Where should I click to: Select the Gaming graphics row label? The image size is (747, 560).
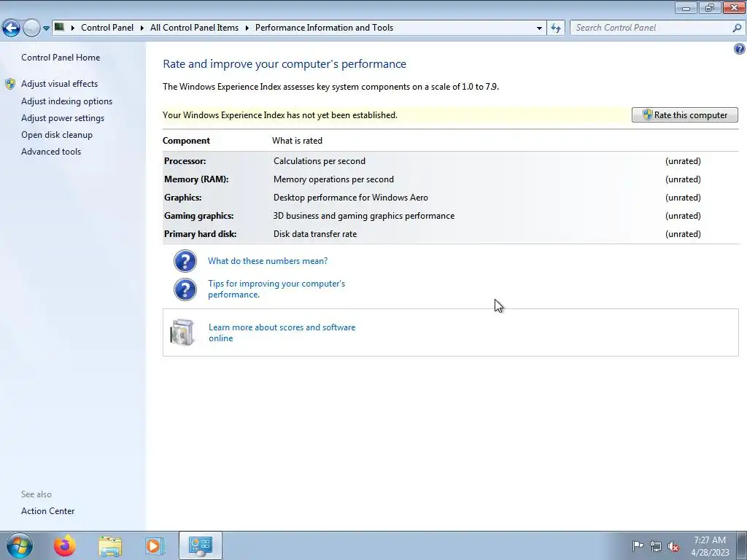coord(198,216)
